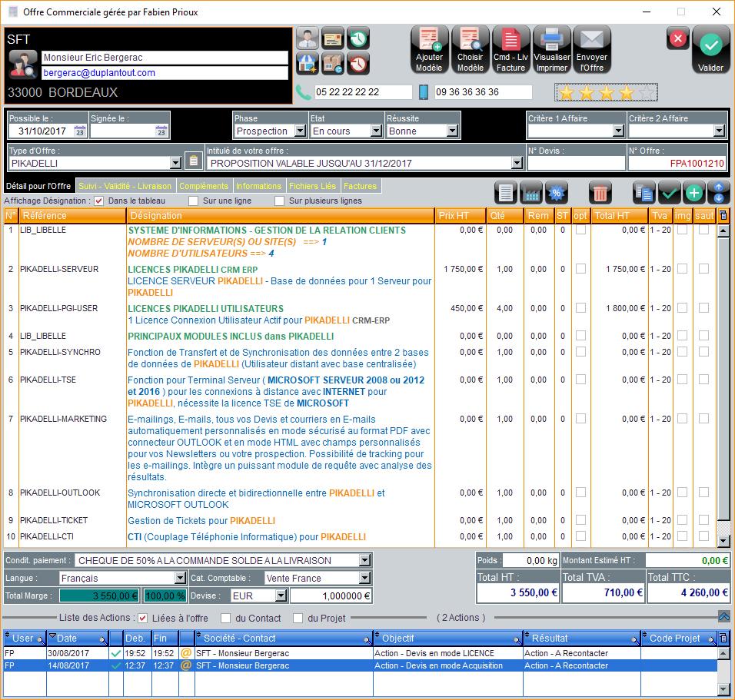The width and height of the screenshot is (735, 700).
Task: Click the clipboard icon beside Type d'Offre
Action: click(x=193, y=161)
